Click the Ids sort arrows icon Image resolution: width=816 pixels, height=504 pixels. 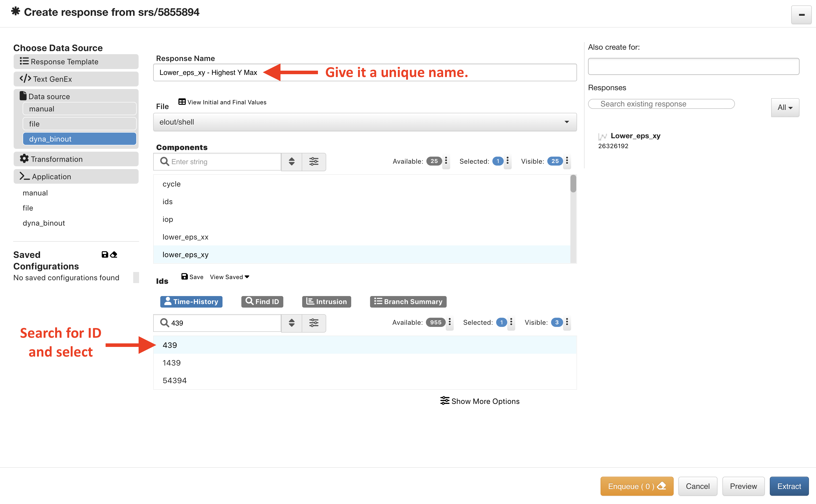pos(291,323)
